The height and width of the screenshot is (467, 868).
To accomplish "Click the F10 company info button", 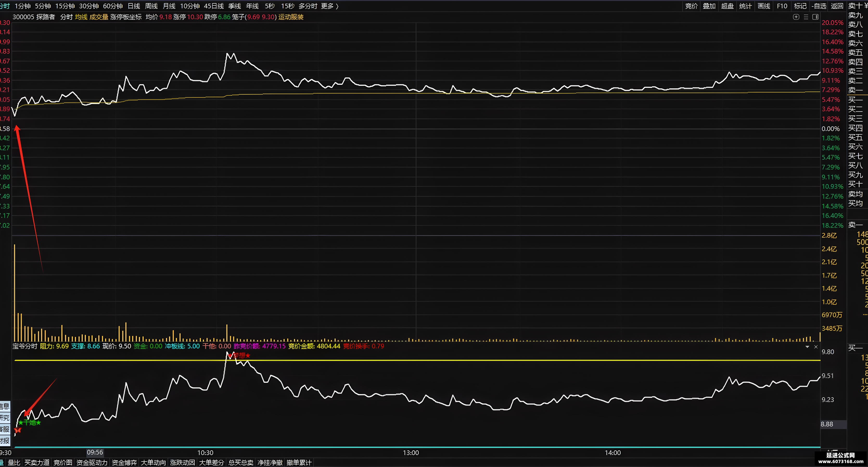I will [x=782, y=6].
